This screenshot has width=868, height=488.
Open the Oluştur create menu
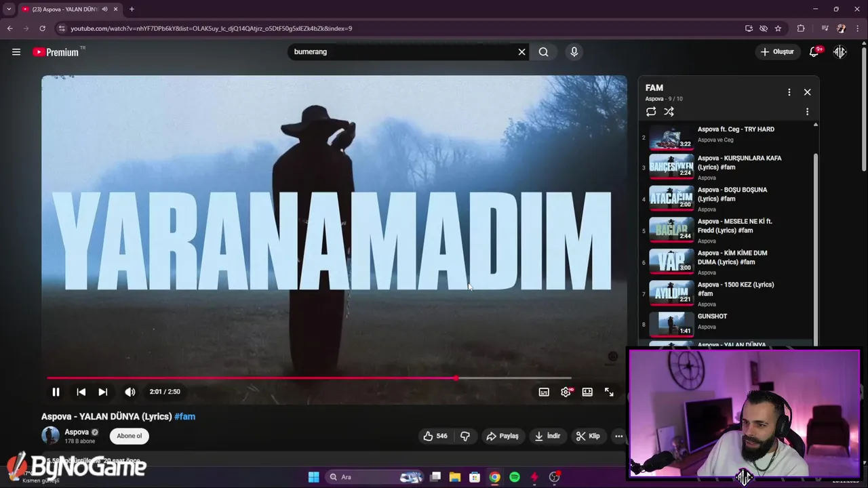pyautogui.click(x=777, y=52)
